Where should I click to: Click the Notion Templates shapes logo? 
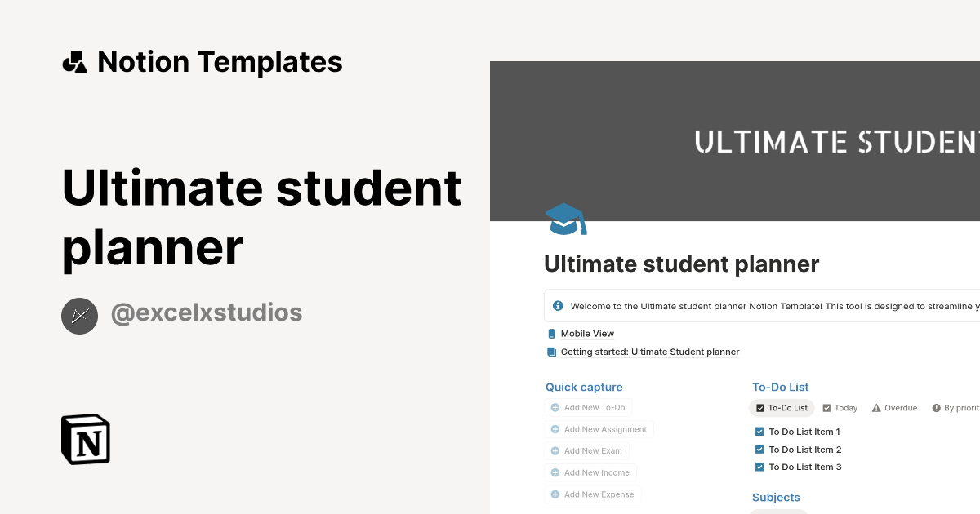click(x=73, y=61)
